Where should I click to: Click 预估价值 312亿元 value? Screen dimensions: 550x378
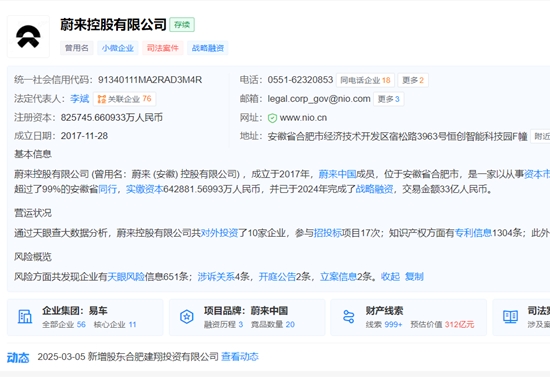[442, 325]
